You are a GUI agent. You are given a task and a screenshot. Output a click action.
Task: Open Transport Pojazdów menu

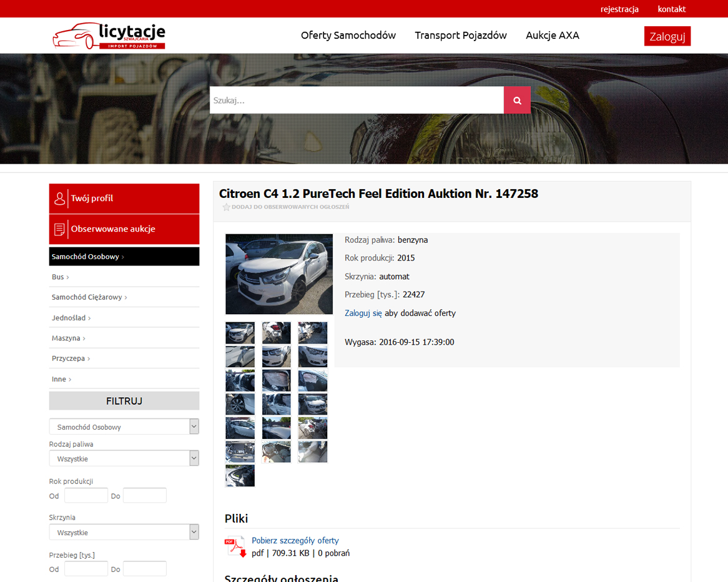point(461,36)
